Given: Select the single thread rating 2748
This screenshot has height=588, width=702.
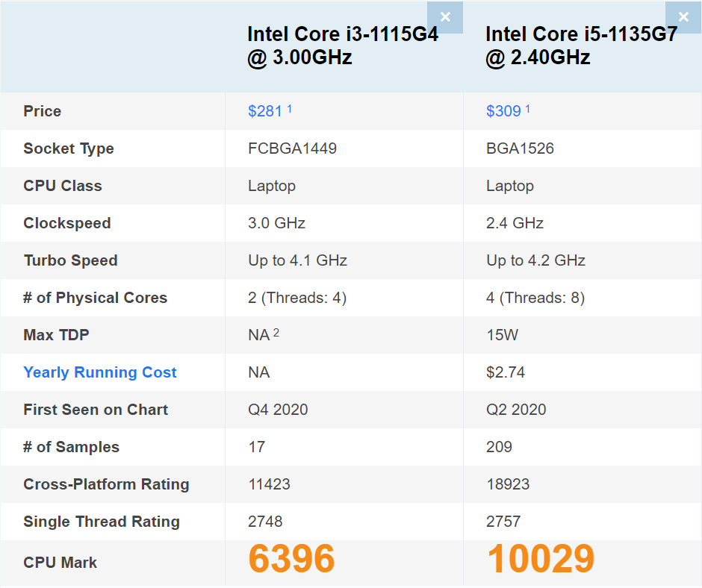Looking at the screenshot, I should [265, 522].
